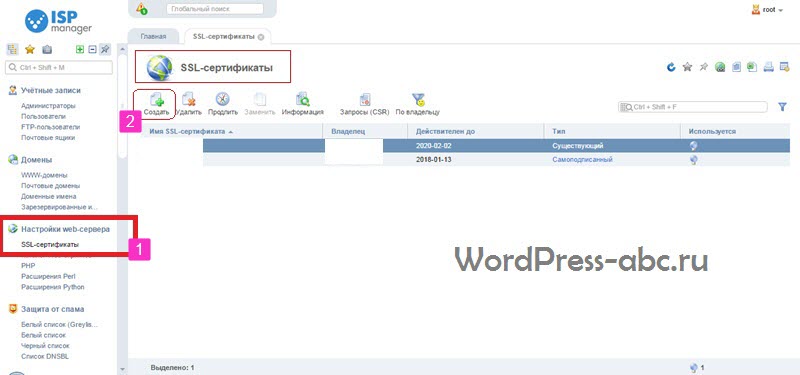The width and height of the screenshot is (800, 375).
Task: Click the refresh icon in page header
Action: 671,67
